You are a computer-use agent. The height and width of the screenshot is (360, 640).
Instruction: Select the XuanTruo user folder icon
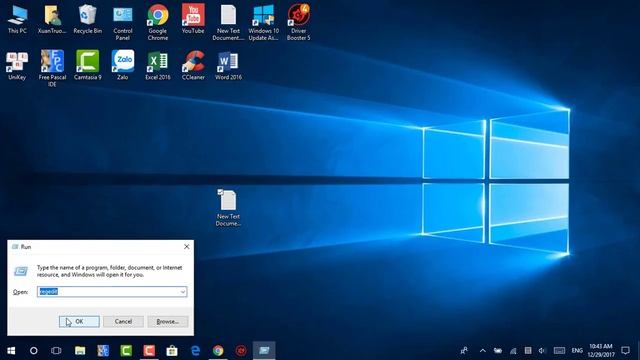coord(52,19)
